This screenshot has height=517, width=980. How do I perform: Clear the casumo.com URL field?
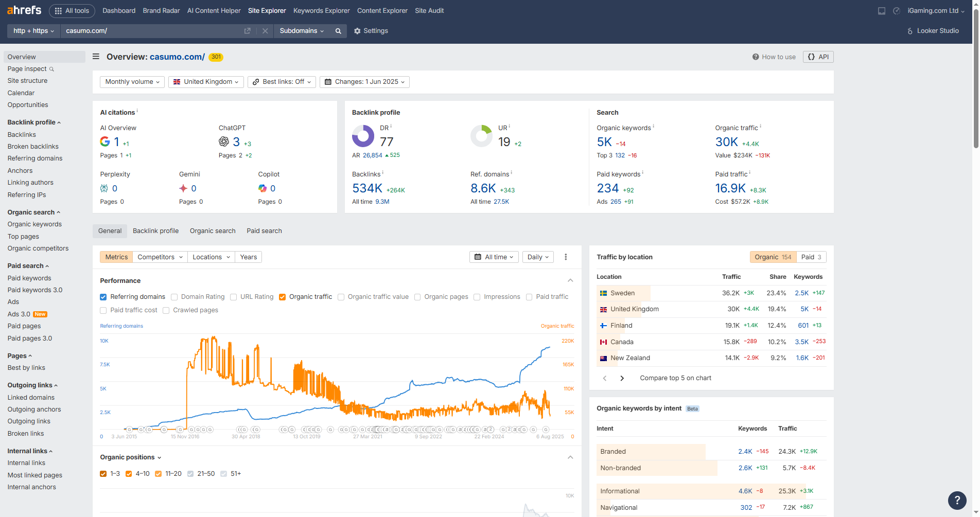pyautogui.click(x=265, y=31)
